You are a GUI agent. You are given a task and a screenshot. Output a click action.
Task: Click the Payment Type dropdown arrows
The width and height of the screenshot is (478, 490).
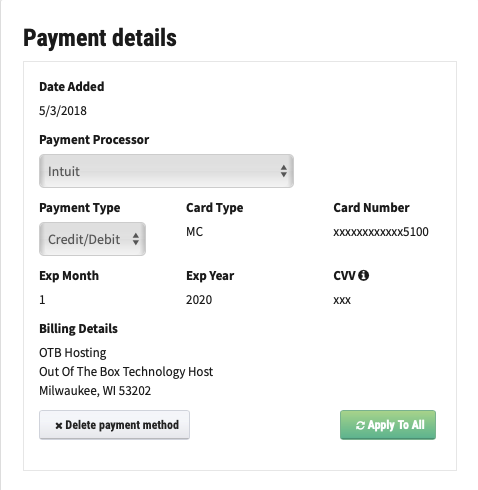[x=136, y=239]
